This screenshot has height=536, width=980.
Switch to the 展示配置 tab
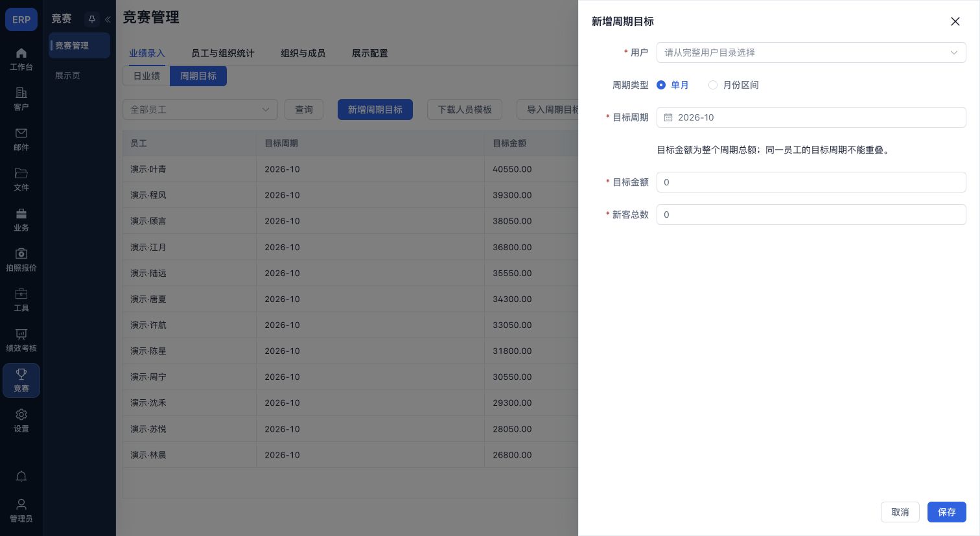(x=370, y=53)
